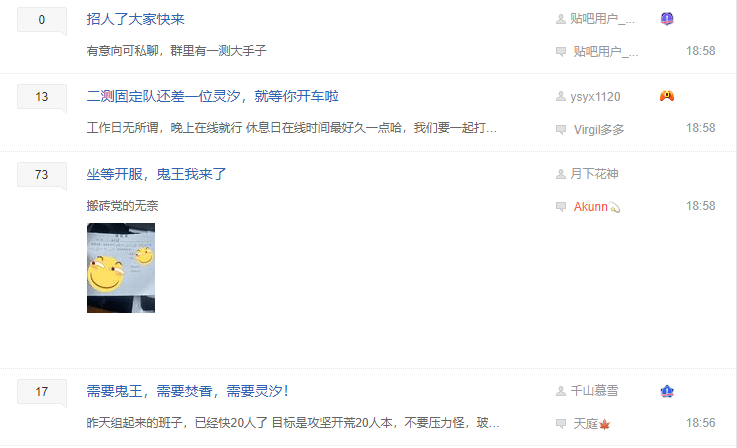Click the maple leaf icon after 天庭
The width and height of the screenshot is (737, 448).
tap(604, 424)
